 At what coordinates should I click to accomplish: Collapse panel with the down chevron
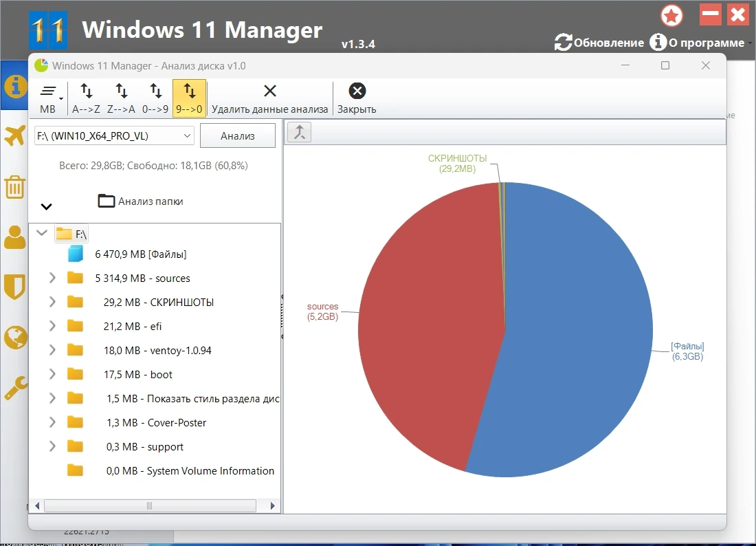coord(46,206)
